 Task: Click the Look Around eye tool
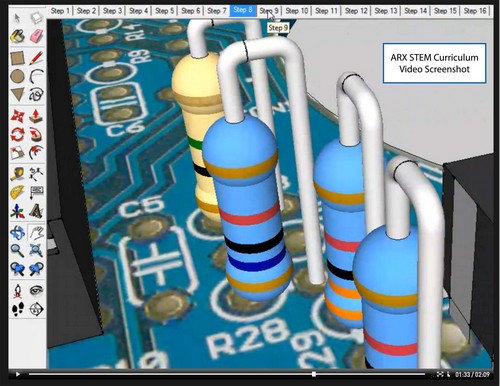36,291
